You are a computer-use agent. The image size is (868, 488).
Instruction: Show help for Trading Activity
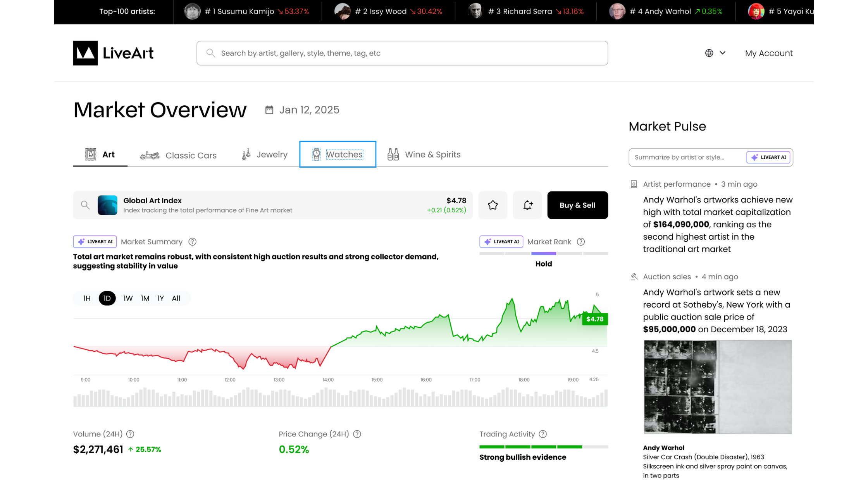pos(542,434)
